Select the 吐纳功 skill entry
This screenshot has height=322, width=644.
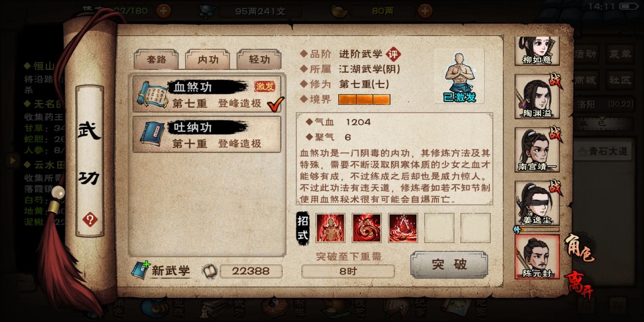[x=207, y=135]
